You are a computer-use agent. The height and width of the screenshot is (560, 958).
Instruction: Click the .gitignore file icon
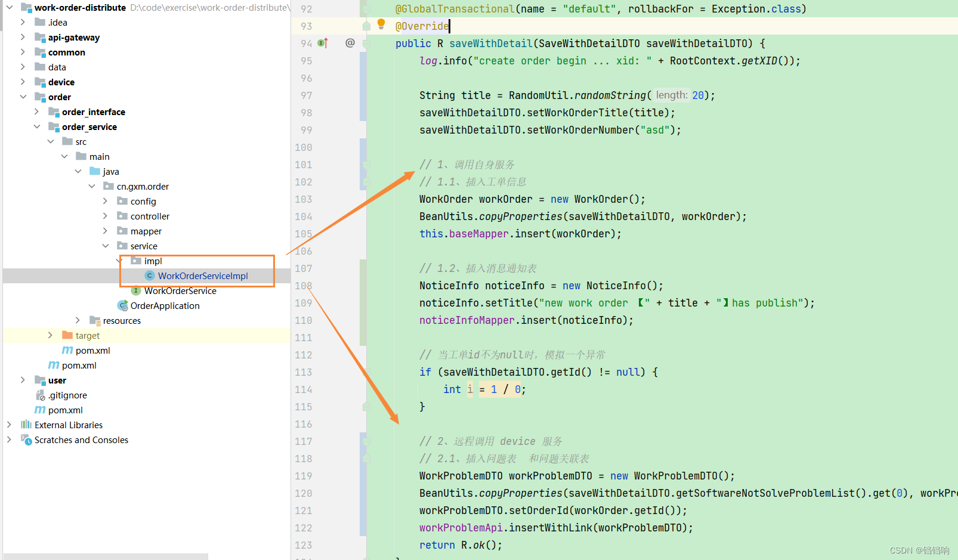click(41, 395)
